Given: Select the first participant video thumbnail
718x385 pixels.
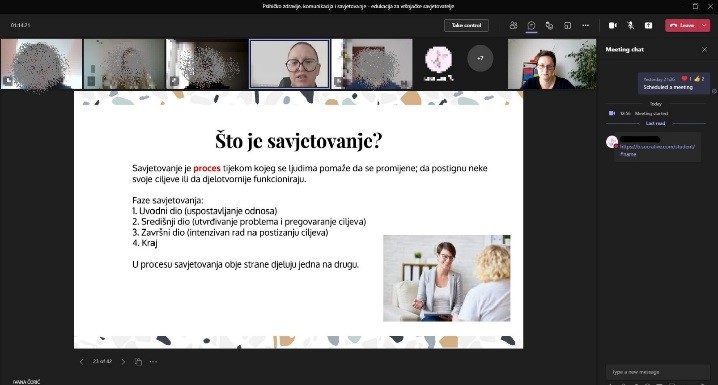Looking at the screenshot, I should [x=41, y=64].
